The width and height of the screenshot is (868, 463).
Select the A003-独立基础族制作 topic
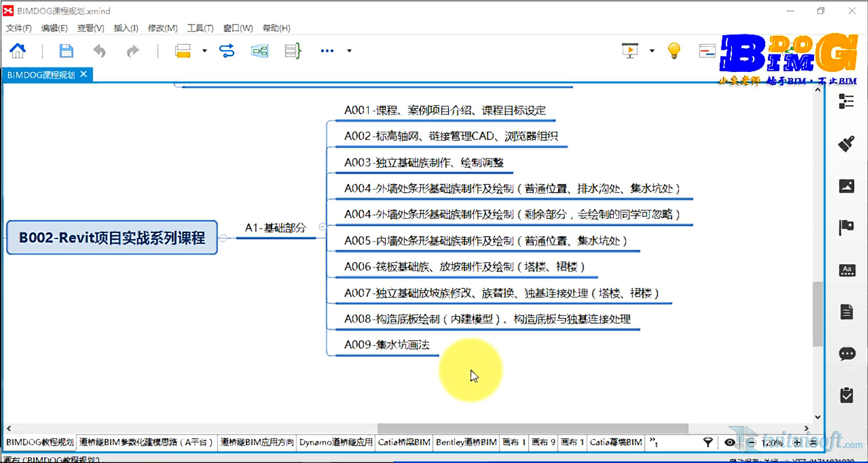[424, 162]
